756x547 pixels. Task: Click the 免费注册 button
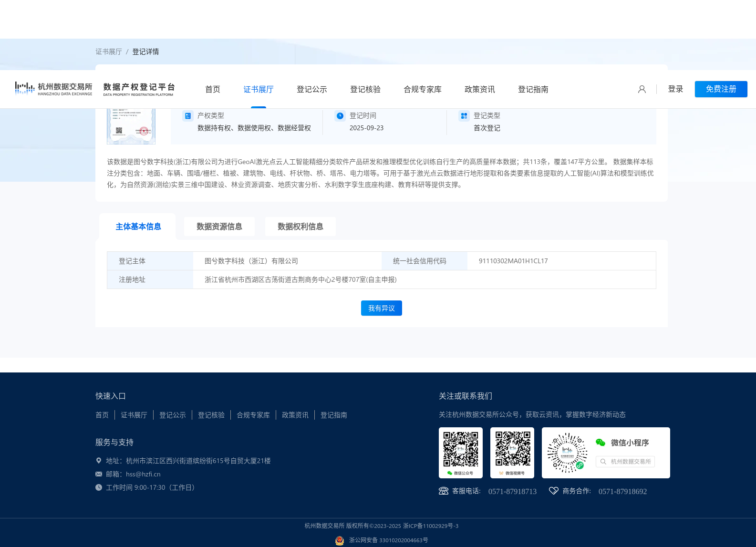tap(721, 89)
